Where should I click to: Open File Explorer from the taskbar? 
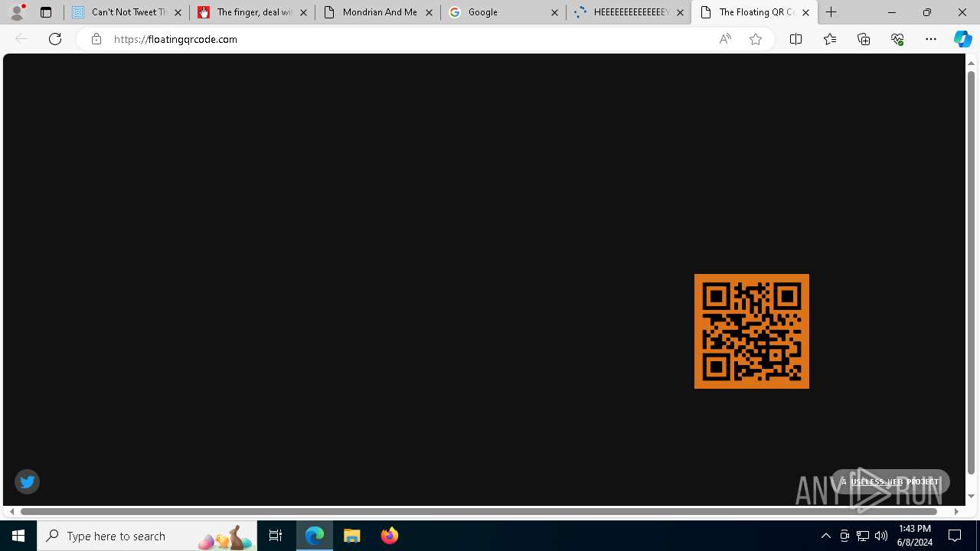352,536
